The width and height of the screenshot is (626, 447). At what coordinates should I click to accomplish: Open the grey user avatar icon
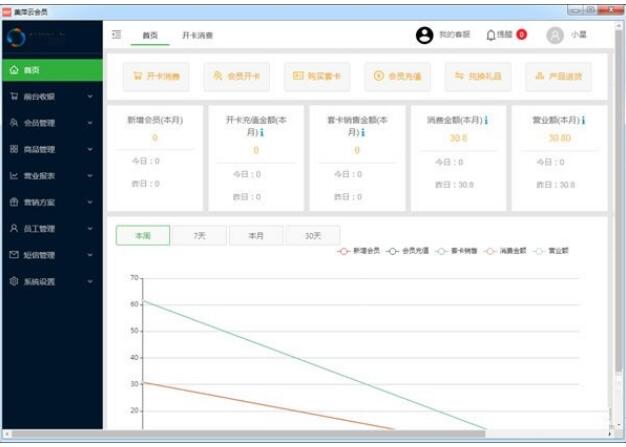[x=555, y=35]
